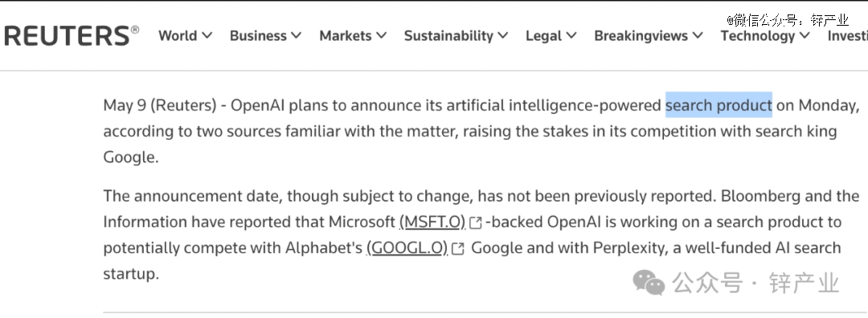
Task: Open the external link icon after GOOGL.O
Action: coord(458,249)
